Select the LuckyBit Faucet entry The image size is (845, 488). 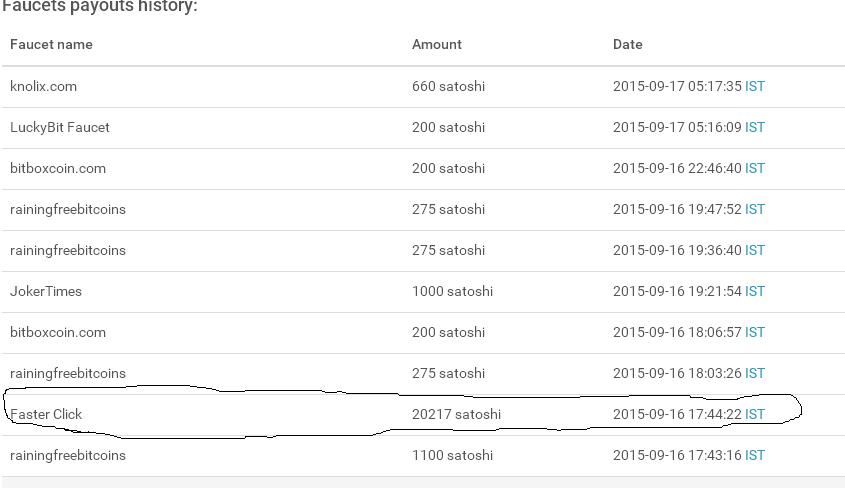coord(60,127)
